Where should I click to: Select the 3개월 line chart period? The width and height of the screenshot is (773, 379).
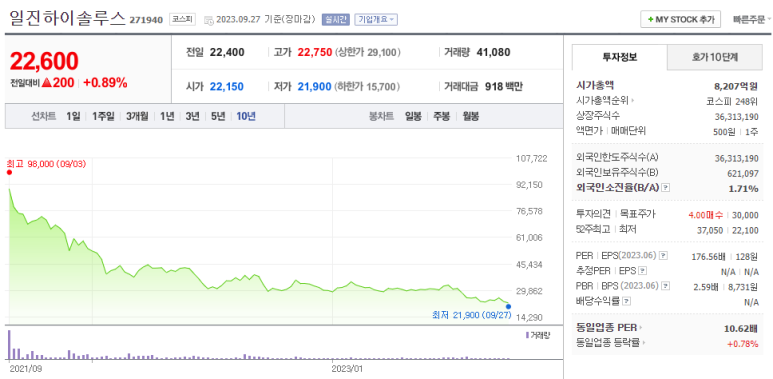(x=137, y=116)
